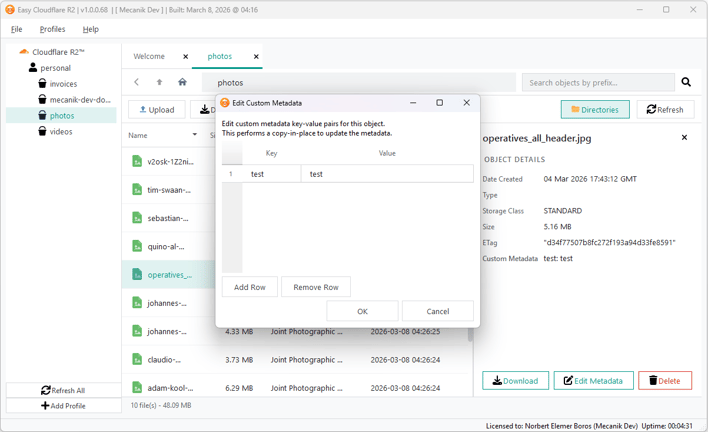The height and width of the screenshot is (432, 708).
Task: Navigate back with the left chevron
Action: point(136,82)
